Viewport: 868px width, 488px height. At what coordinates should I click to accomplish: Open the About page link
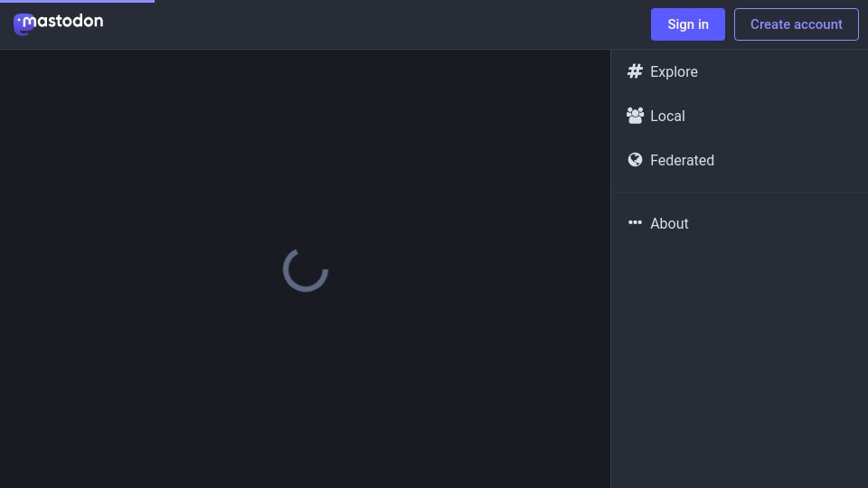pyautogui.click(x=739, y=223)
